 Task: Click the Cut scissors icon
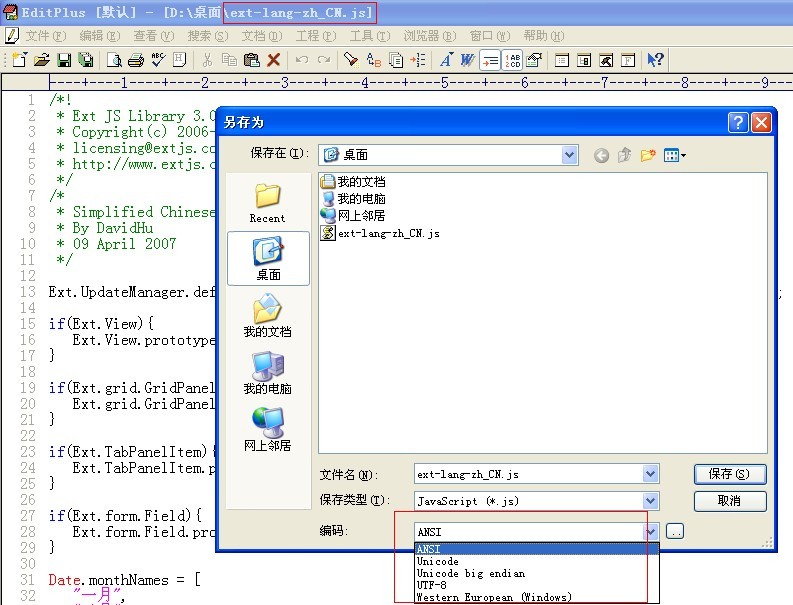tap(207, 60)
